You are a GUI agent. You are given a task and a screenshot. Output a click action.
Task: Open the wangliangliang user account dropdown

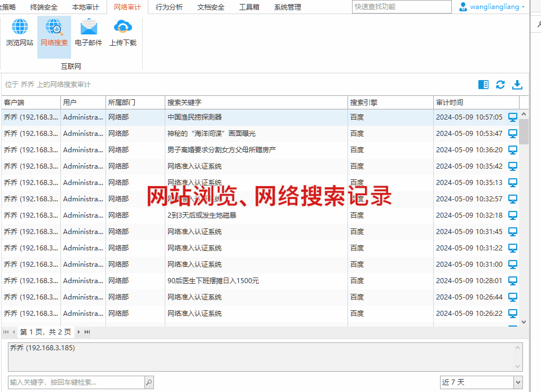(x=492, y=7)
